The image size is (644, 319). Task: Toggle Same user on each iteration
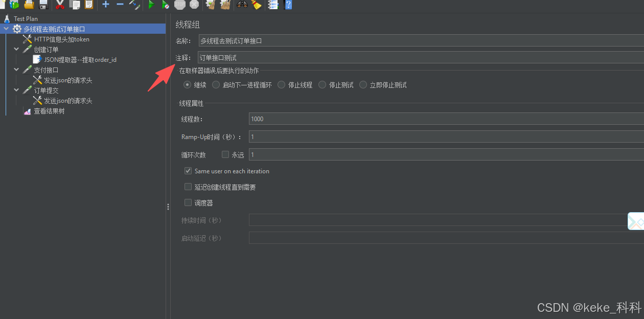[188, 171]
